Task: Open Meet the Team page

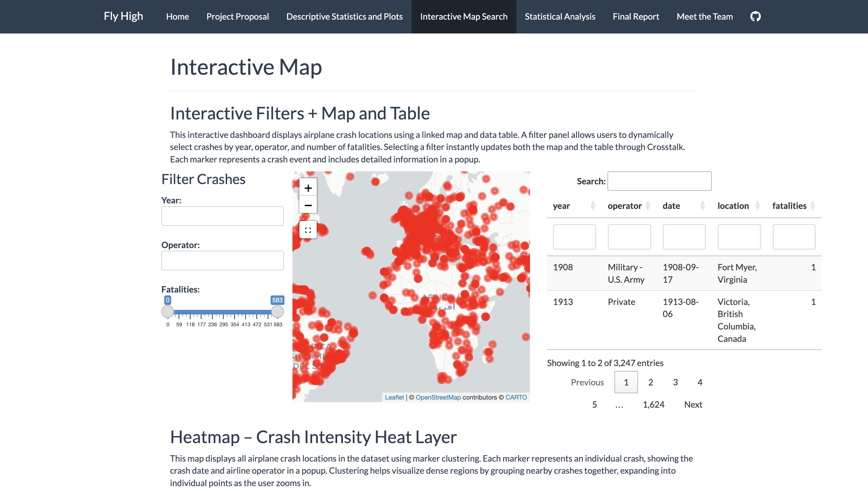Action: click(x=705, y=16)
